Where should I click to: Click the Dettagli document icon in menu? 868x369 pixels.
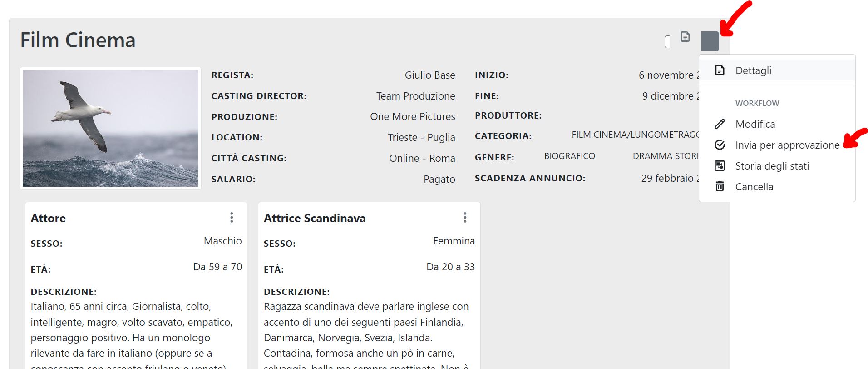(720, 70)
